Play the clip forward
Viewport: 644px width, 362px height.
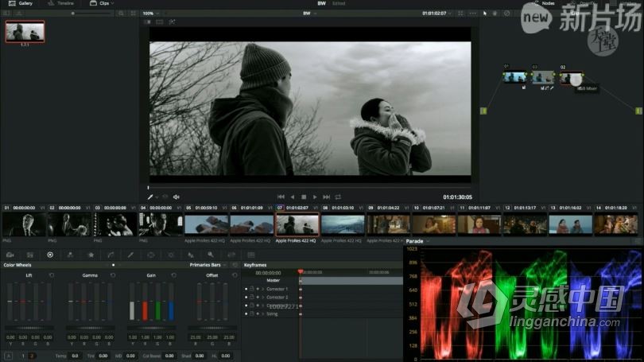click(315, 197)
